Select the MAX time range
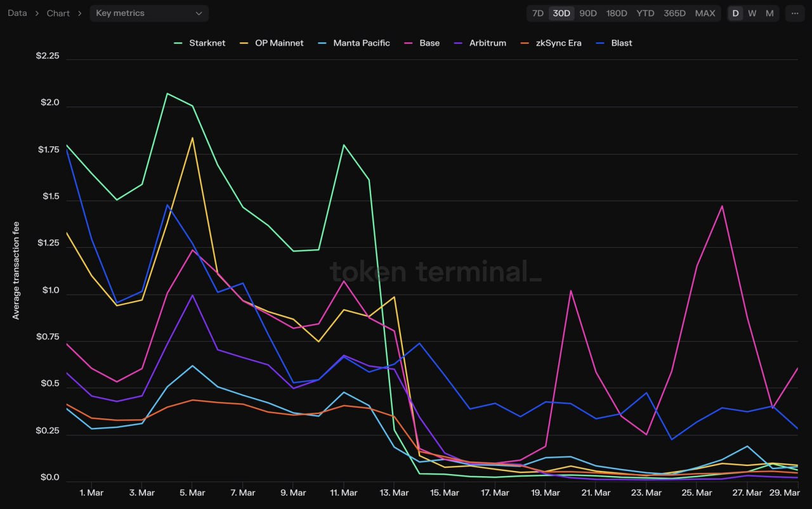Viewport: 812px width, 509px height. click(705, 13)
